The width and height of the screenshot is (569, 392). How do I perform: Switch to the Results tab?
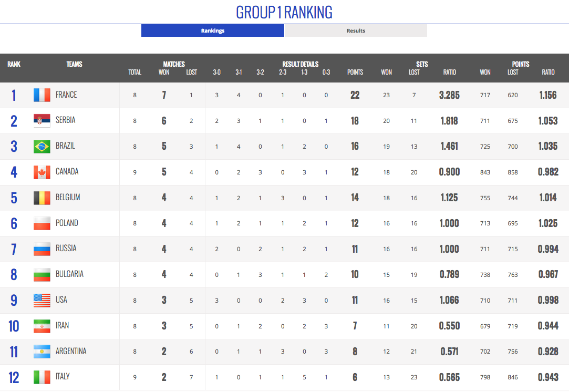click(356, 30)
